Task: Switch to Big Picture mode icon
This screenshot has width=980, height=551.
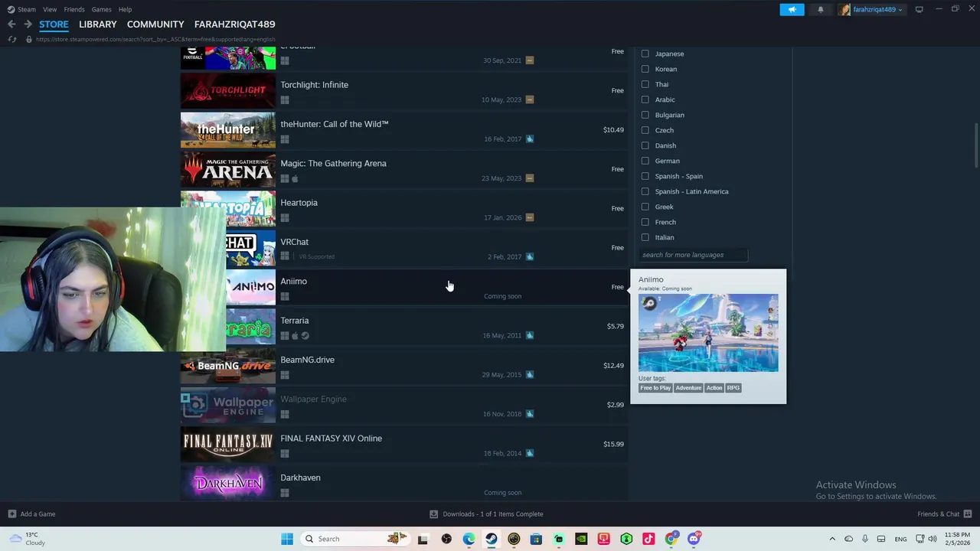Action: tap(919, 9)
